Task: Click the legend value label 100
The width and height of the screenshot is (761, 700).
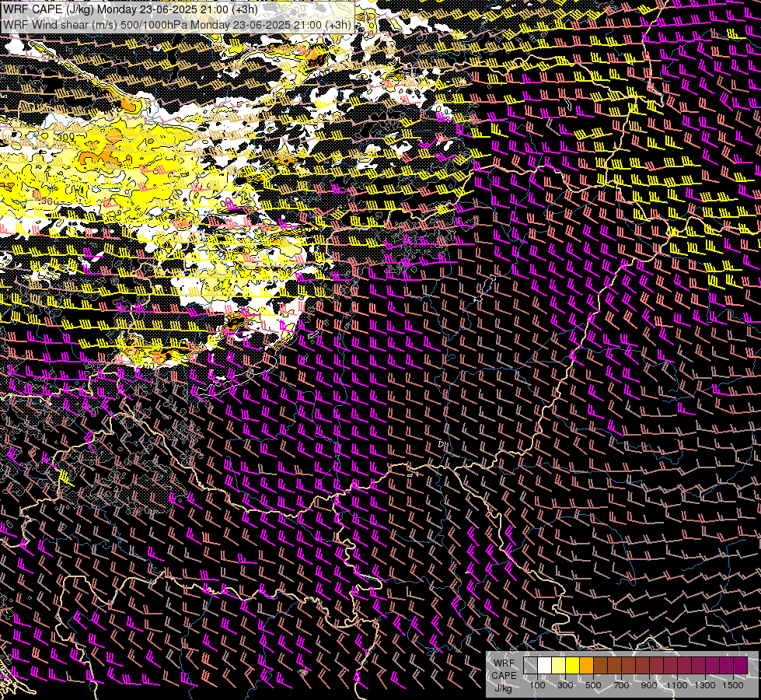Action: click(537, 685)
